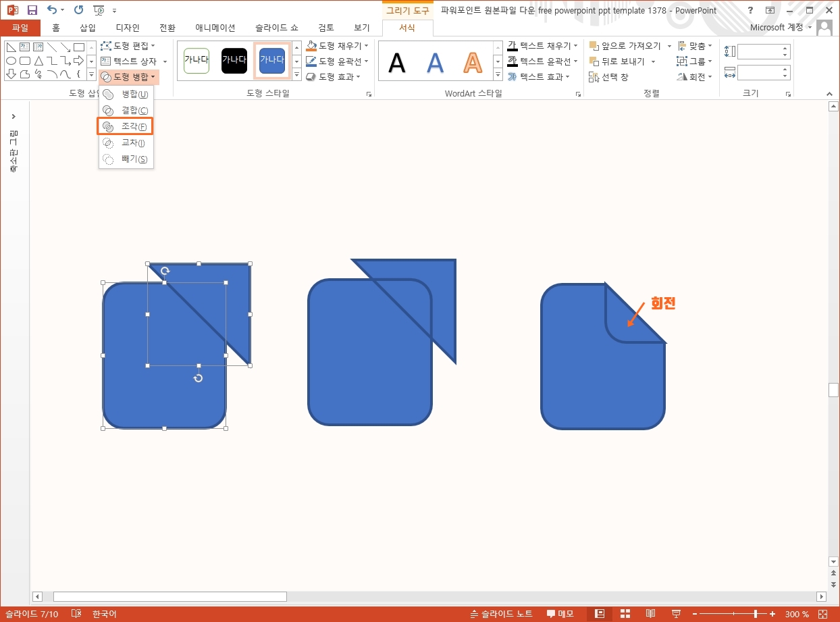This screenshot has height=622, width=840.
Task: Open 도형 효과 effects dropdown
Action: [x=333, y=77]
